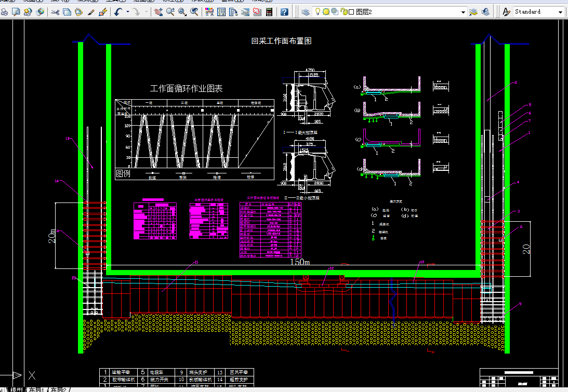
Task: Open the Text Style manager icon
Action: 506,12
